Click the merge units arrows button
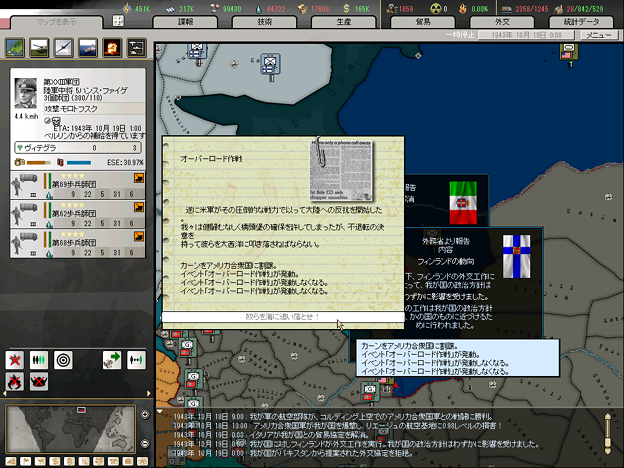The image size is (624, 468). (x=136, y=360)
